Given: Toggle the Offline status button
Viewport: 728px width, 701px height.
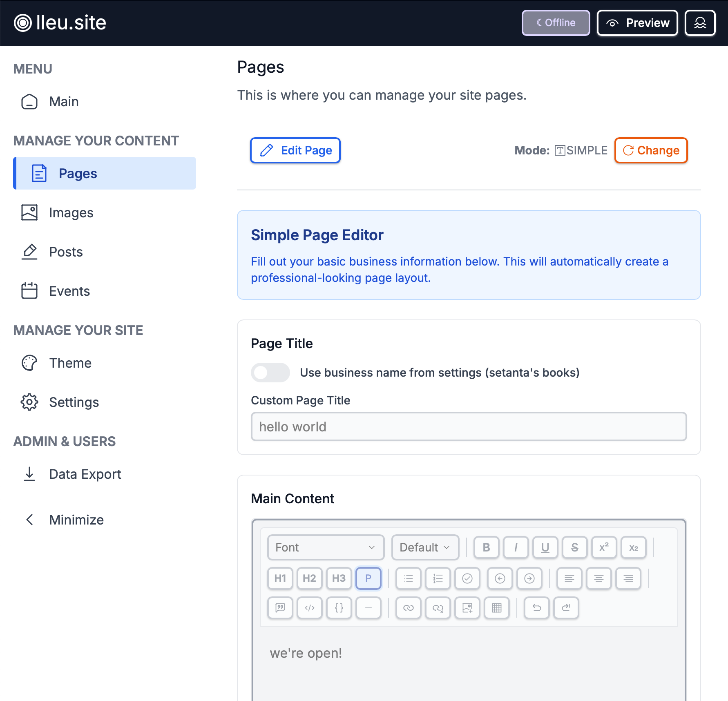Looking at the screenshot, I should [556, 23].
